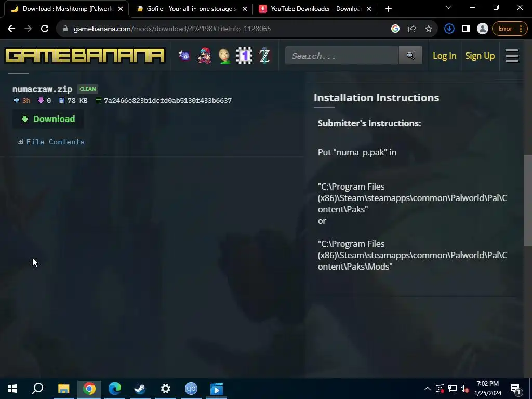Go back to the previous page
The height and width of the screenshot is (399, 532).
(11, 29)
